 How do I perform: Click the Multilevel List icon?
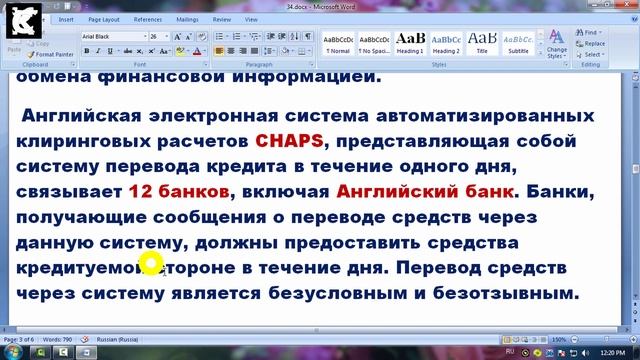tap(255, 37)
